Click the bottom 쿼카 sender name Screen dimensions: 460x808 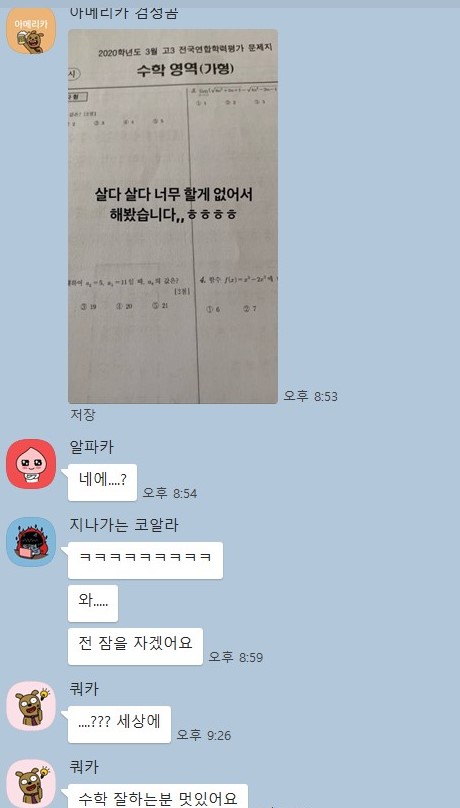pos(83,767)
